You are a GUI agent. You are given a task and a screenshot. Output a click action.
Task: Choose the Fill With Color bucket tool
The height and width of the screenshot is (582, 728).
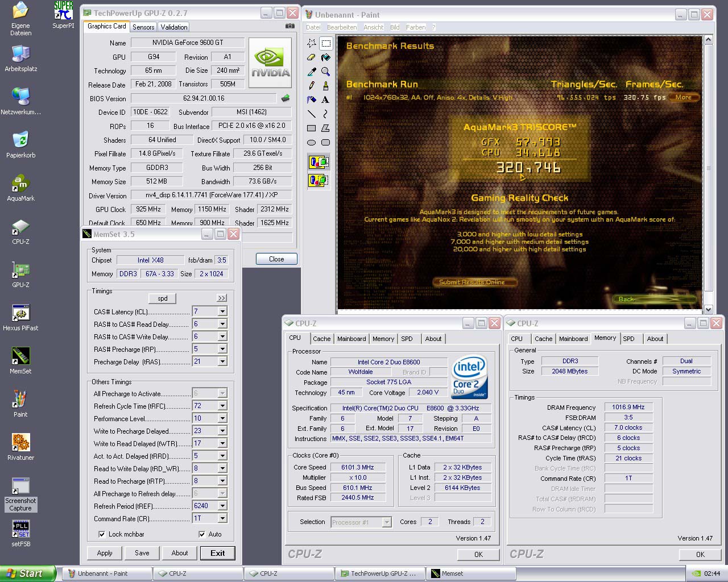(326, 57)
